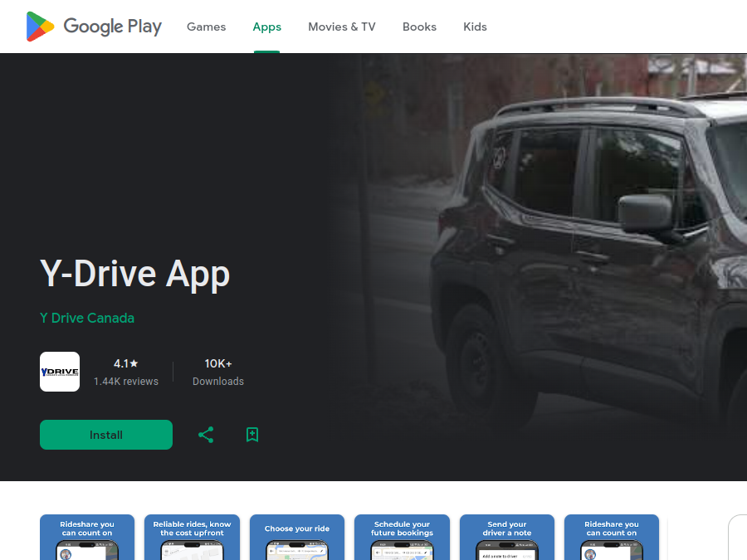Open the Y Drive Canada developer page
747x560 pixels.
(x=87, y=318)
